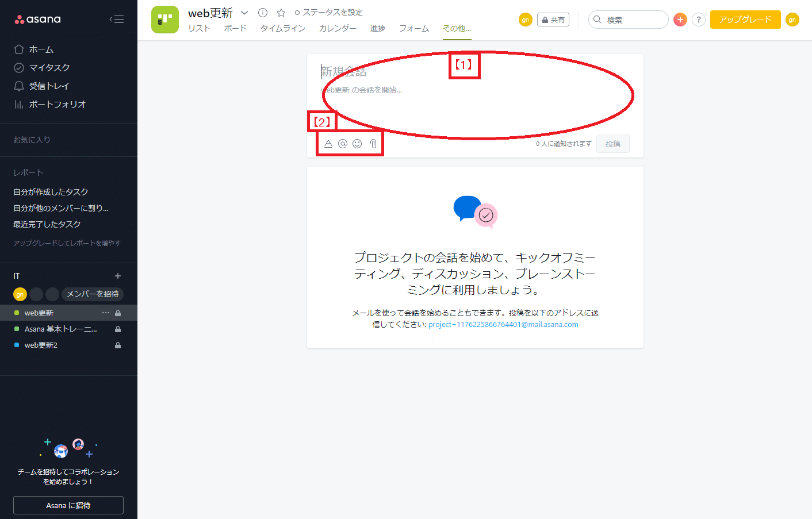
Task: Click the レポート section header
Action: click(28, 172)
